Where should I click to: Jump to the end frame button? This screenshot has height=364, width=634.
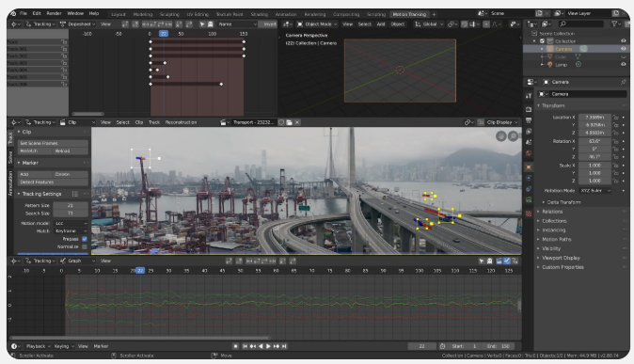tap(284, 346)
